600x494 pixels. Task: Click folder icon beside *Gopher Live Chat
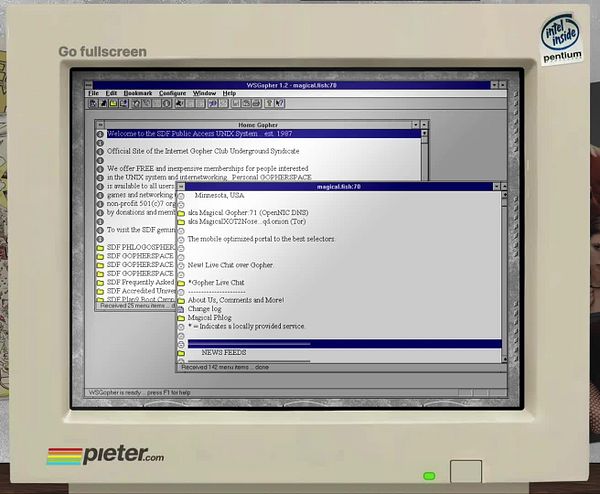pyautogui.click(x=181, y=283)
